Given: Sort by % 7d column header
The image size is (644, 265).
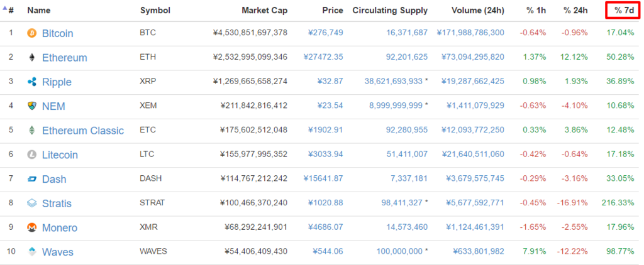Looking at the screenshot, I should 623,11.
